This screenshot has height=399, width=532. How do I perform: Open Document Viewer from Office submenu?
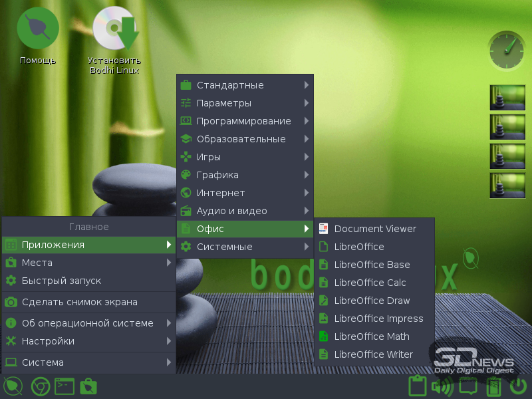coord(374,229)
